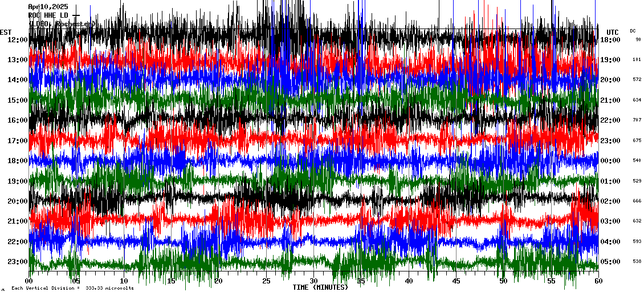The image size is (644, 296).
Task: Click the UTC timezone label on the right
Action: [x=613, y=32]
